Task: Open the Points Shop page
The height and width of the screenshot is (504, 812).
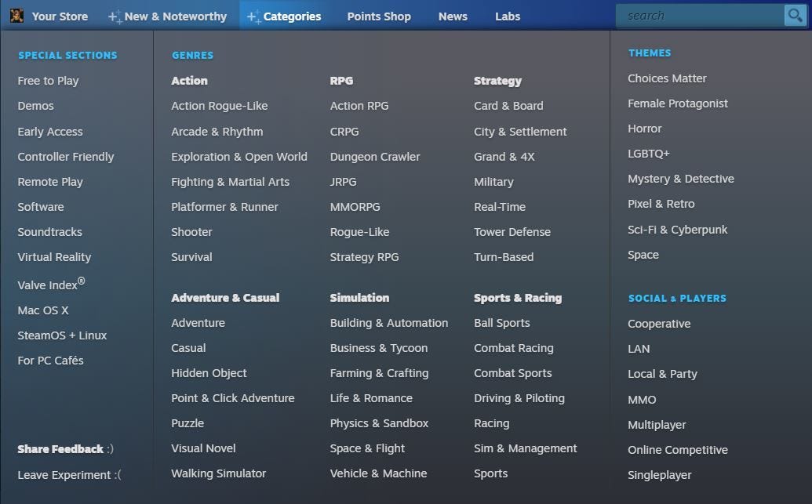Action: tap(379, 16)
